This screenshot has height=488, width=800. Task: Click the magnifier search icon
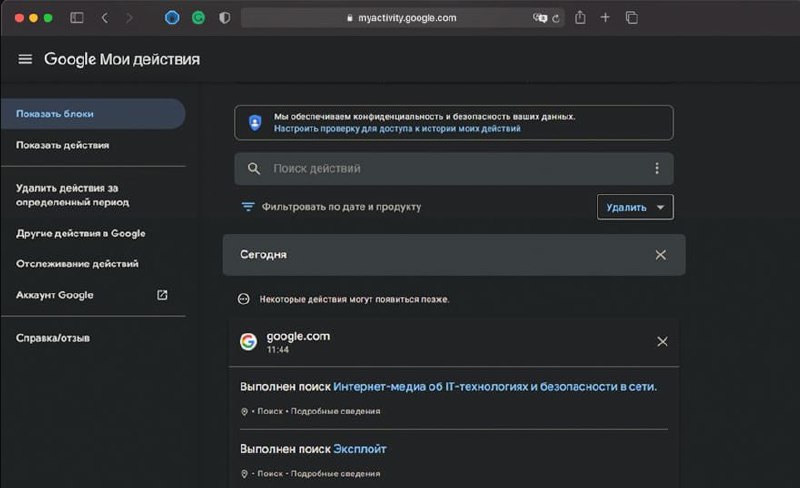(254, 168)
